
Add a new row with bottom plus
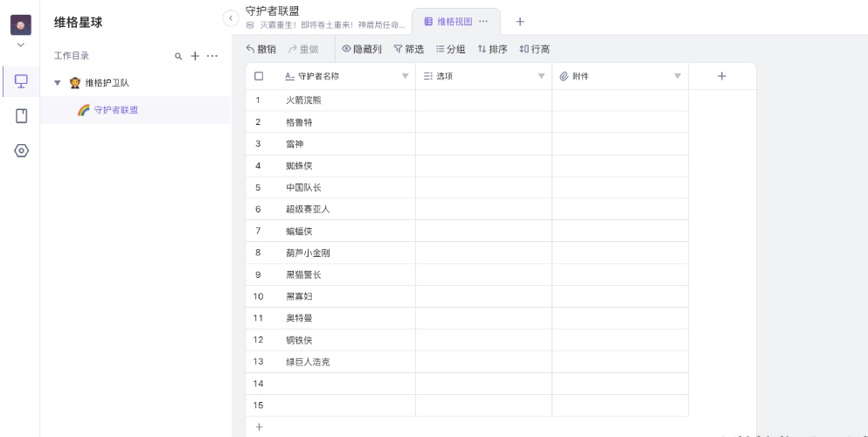click(259, 427)
